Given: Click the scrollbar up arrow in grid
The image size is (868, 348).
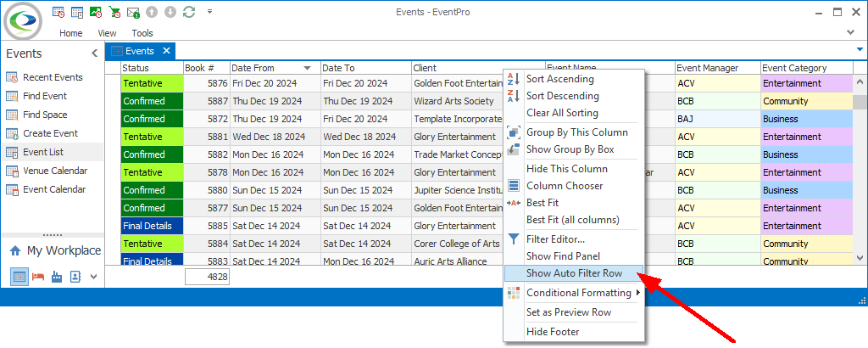Looking at the screenshot, I should [860, 81].
